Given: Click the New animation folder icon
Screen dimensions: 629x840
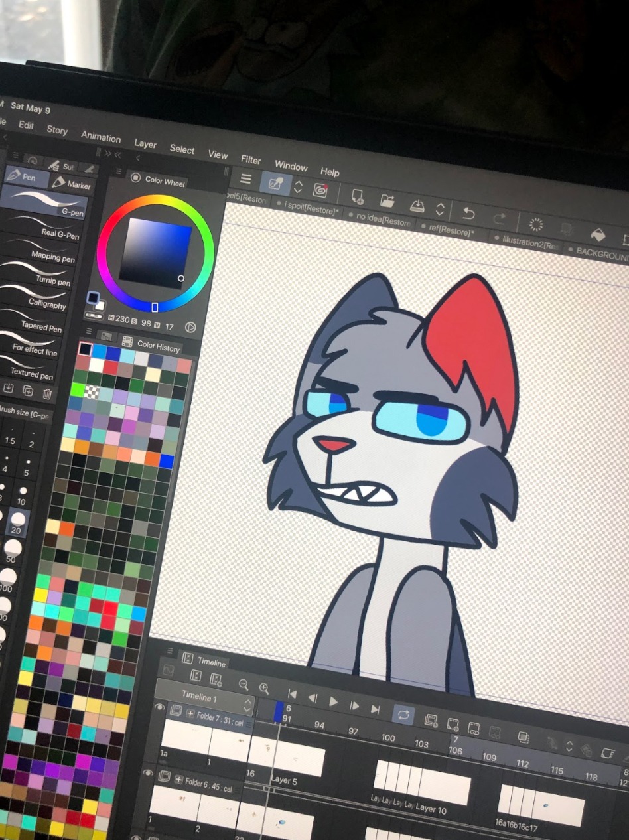Looking at the screenshot, I should pos(431,719).
